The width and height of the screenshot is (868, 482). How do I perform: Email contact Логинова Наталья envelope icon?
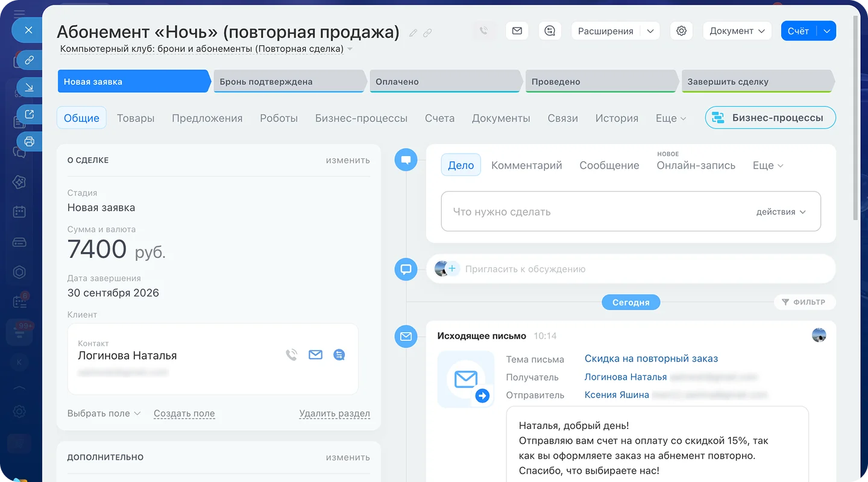pos(315,355)
